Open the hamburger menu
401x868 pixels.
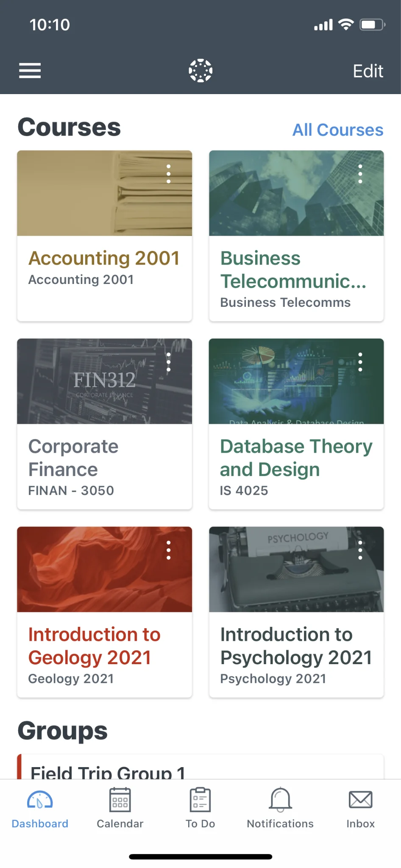(x=30, y=70)
